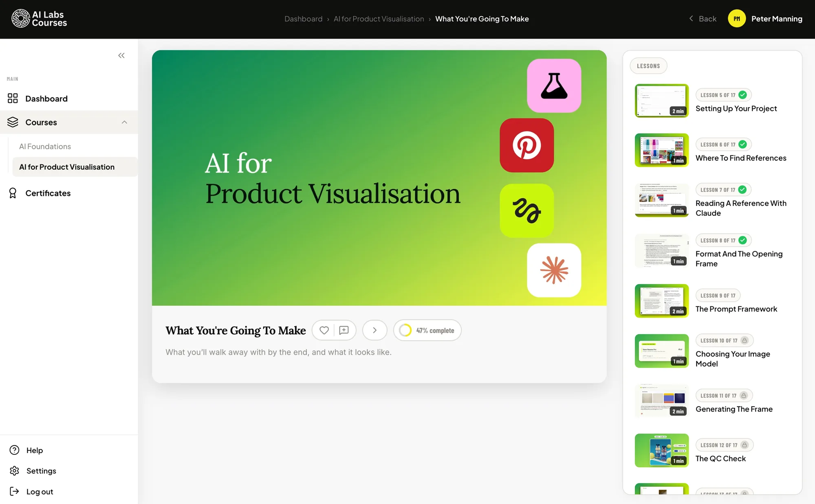The height and width of the screenshot is (504, 815).
Task: Click Lesson 9 of 17 badge
Action: [718, 296]
